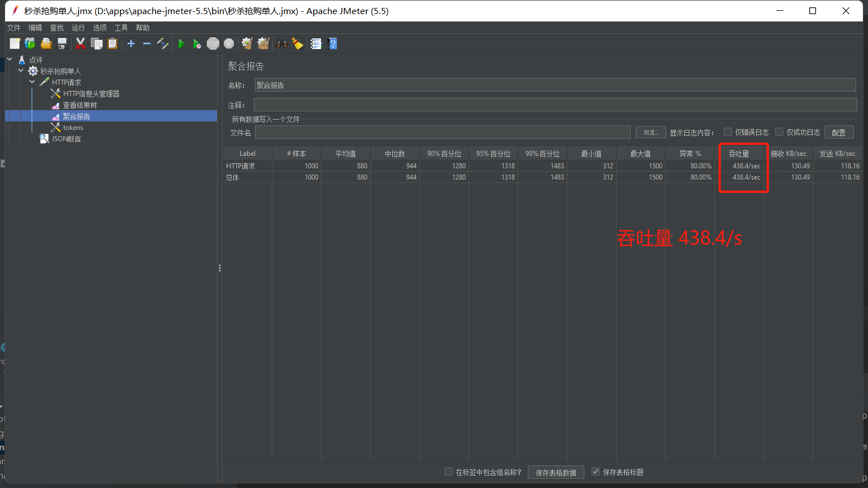Uncheck the 保存表格标题 checkbox
Image resolution: width=868 pixels, height=488 pixels.
[596, 472]
